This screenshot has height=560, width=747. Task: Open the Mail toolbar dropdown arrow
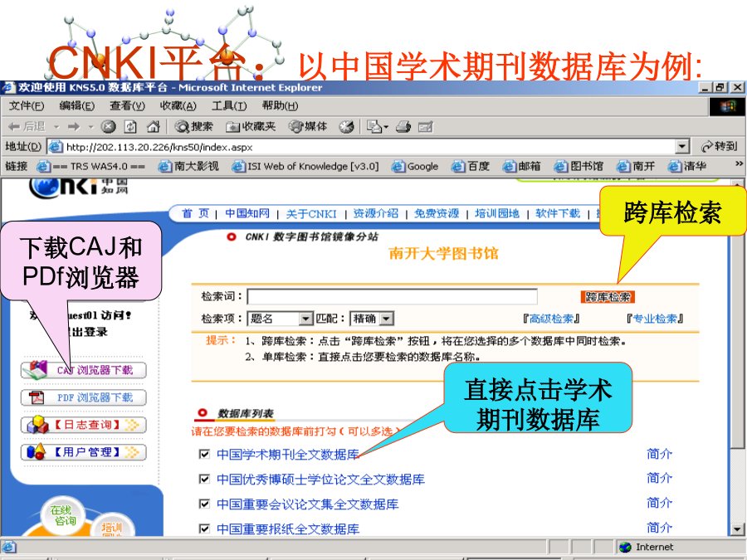pyautogui.click(x=386, y=127)
